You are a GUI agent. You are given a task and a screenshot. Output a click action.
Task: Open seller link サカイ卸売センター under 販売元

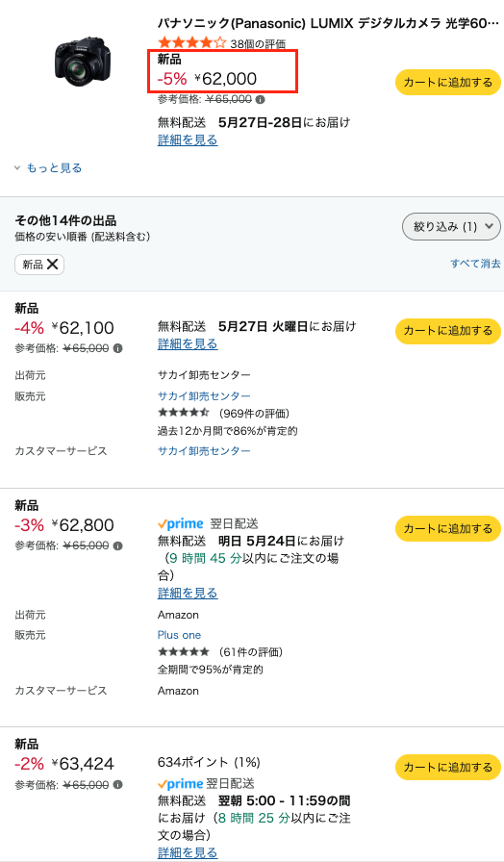click(204, 395)
